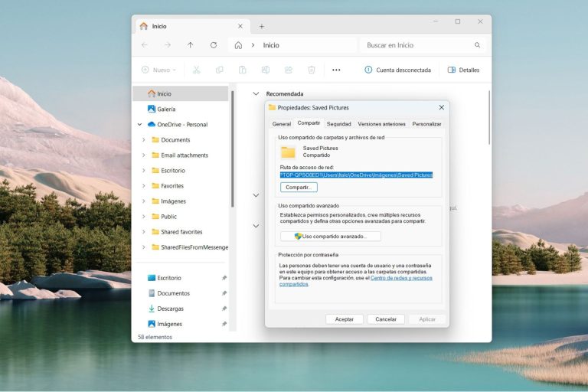Switch to the Seguridad tab
Image resolution: width=588 pixels, height=392 pixels.
tap(338, 124)
